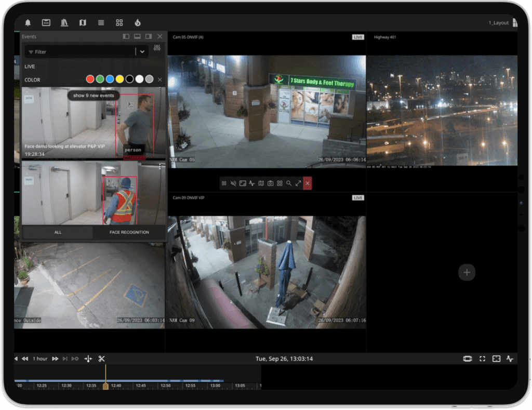Open the notifications bell
The height and width of the screenshot is (410, 532).
coord(28,23)
